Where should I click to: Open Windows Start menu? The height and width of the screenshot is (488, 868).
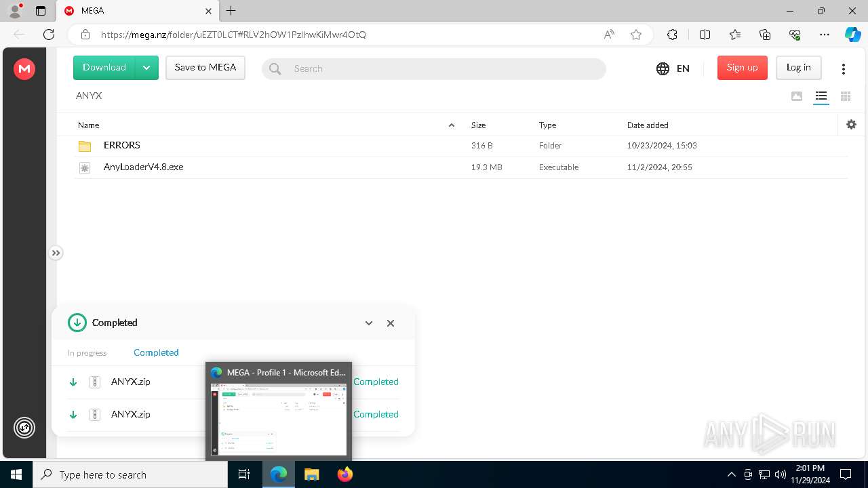point(16,474)
